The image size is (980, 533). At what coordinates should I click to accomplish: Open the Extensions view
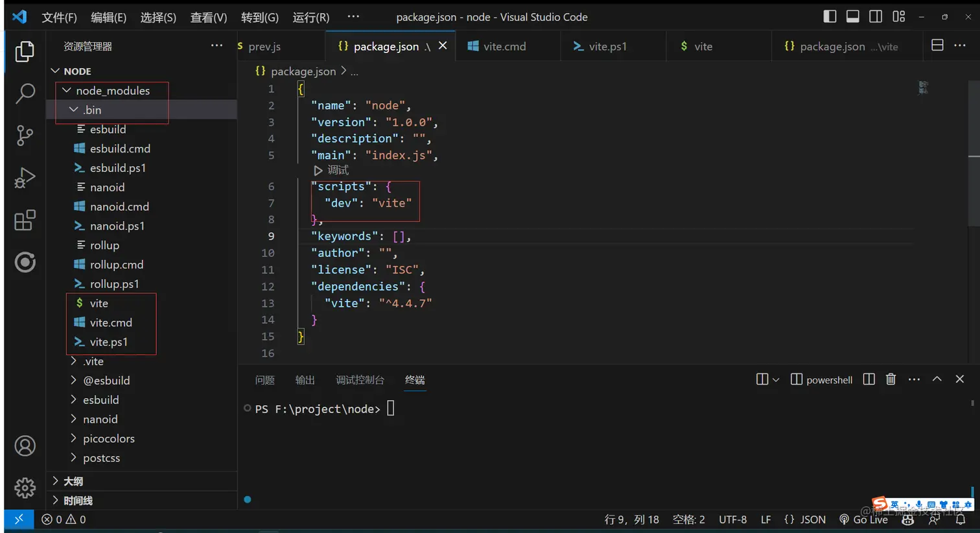[25, 220]
